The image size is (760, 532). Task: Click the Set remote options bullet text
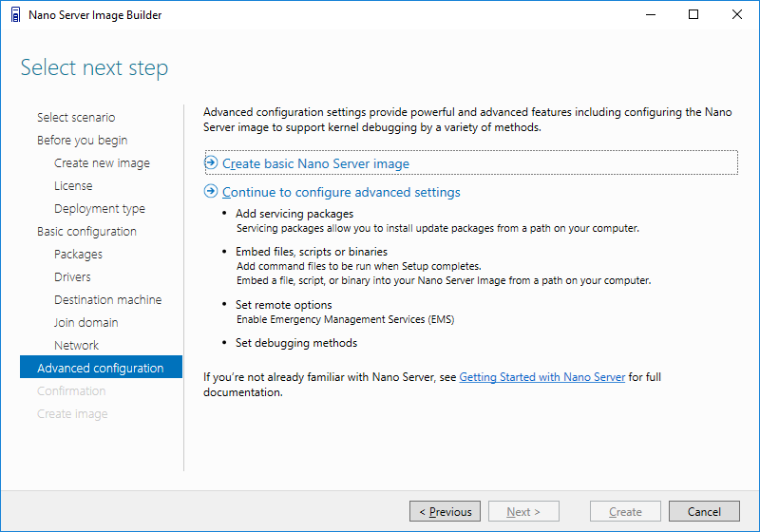[x=283, y=305]
